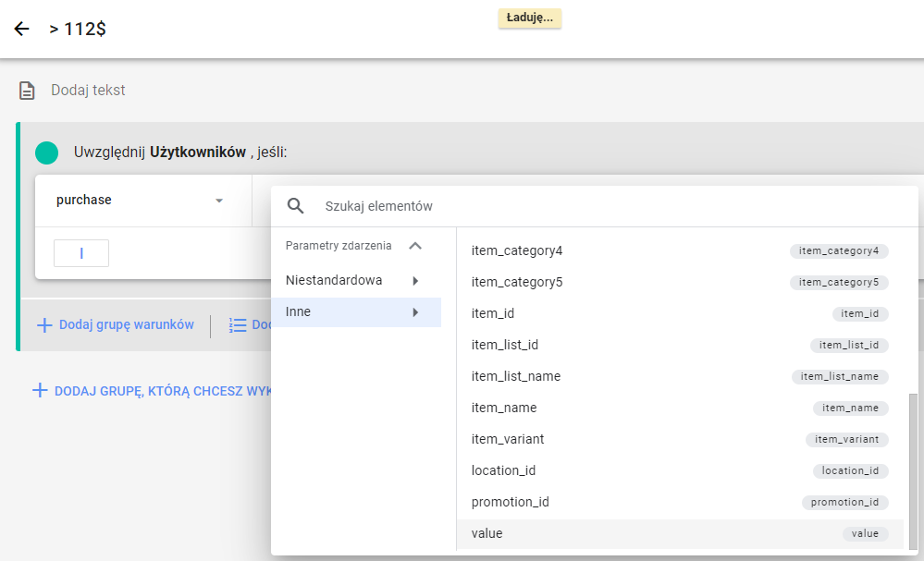
Task: Click the arrow next to Niestandardowa
Action: (x=415, y=281)
